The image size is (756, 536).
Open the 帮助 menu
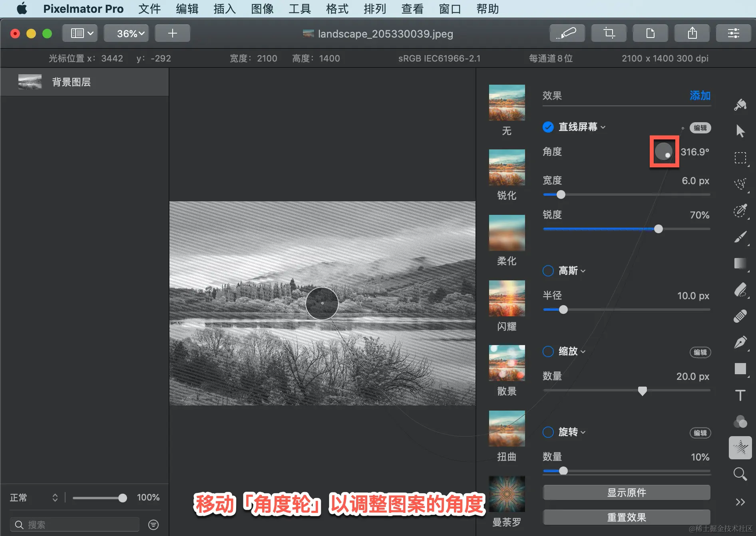487,9
